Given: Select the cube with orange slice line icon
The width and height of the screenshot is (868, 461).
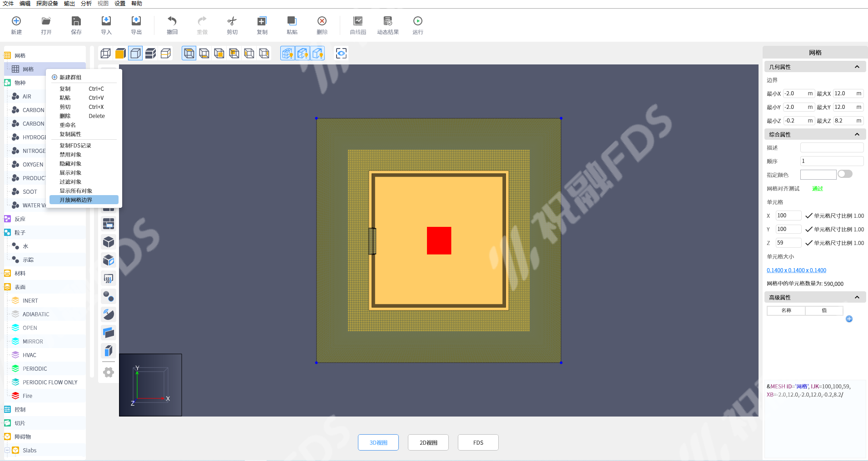Looking at the screenshot, I should coord(166,54).
